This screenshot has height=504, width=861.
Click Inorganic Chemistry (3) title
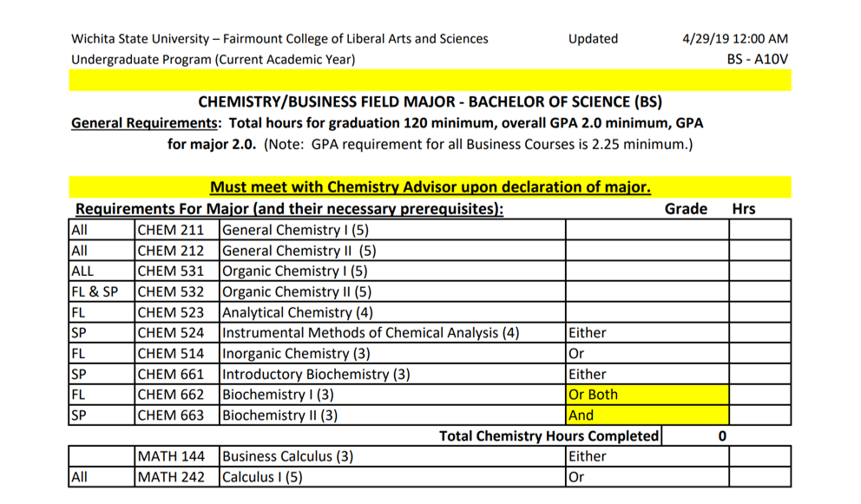click(x=296, y=354)
